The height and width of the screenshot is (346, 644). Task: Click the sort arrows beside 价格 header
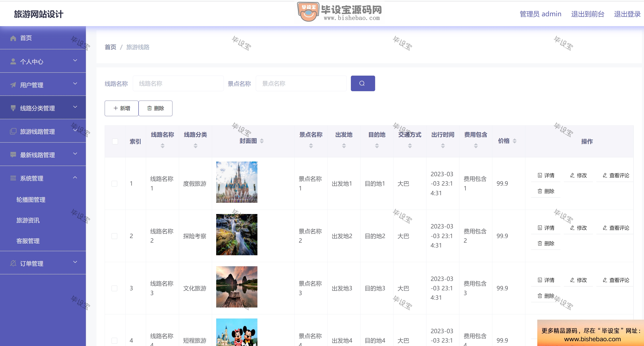coord(515,141)
